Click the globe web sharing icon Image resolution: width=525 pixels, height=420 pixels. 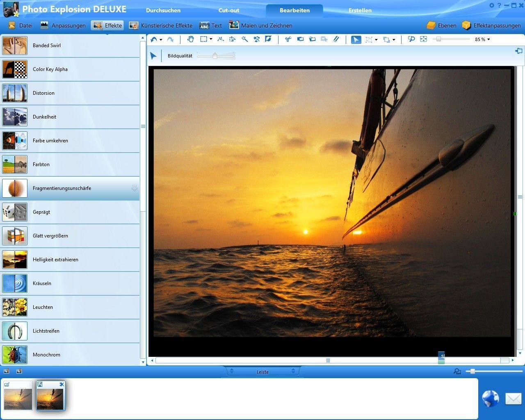point(490,398)
